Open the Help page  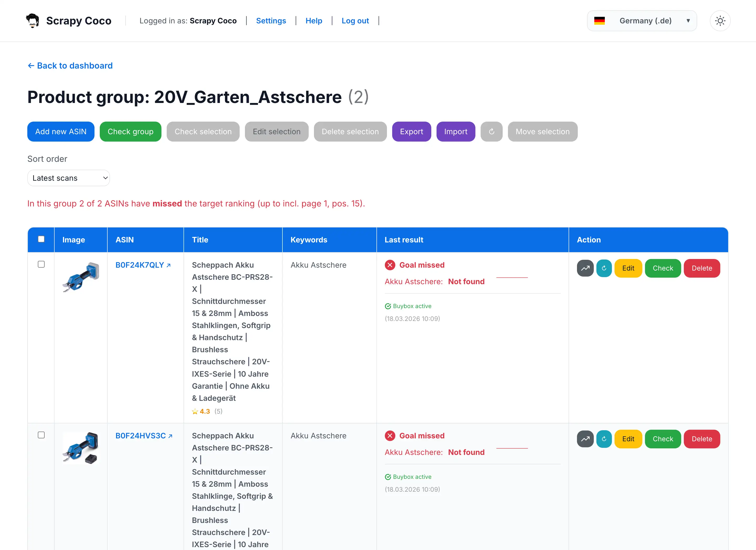click(314, 21)
